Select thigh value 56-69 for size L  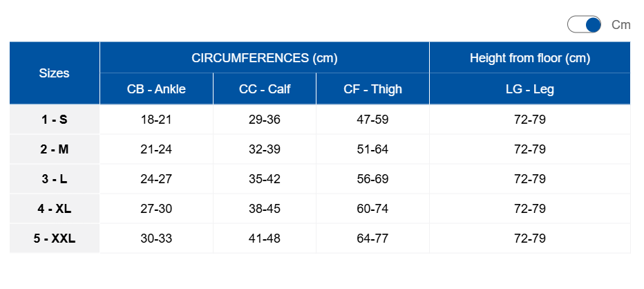(372, 179)
